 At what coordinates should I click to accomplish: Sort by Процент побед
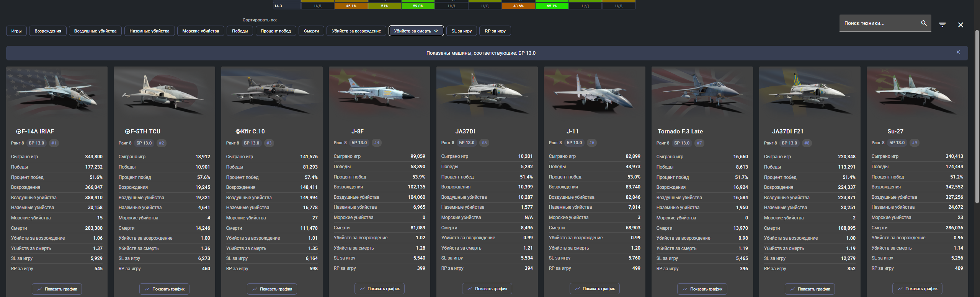(x=276, y=31)
